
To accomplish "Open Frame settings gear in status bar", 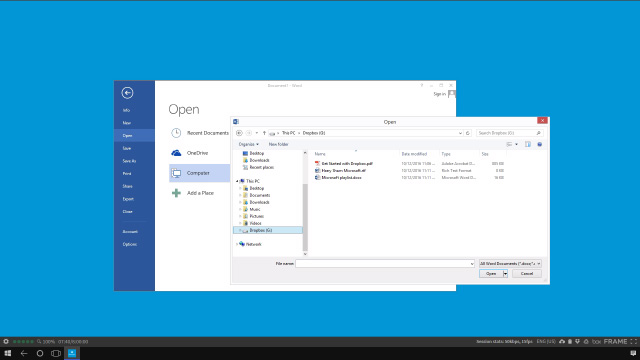I will (x=6, y=342).
